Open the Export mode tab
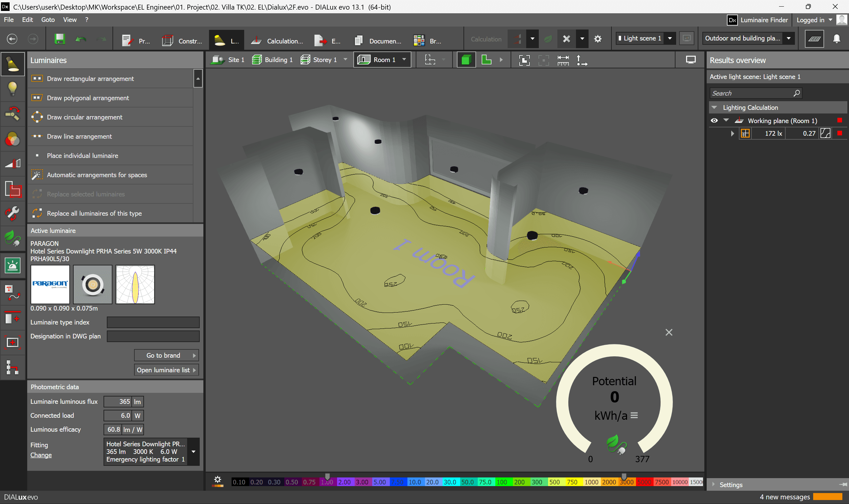 327,40
